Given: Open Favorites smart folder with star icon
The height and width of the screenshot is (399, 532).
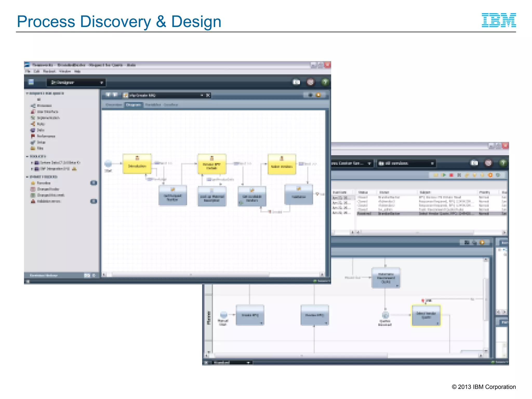Looking at the screenshot, I should (41, 183).
